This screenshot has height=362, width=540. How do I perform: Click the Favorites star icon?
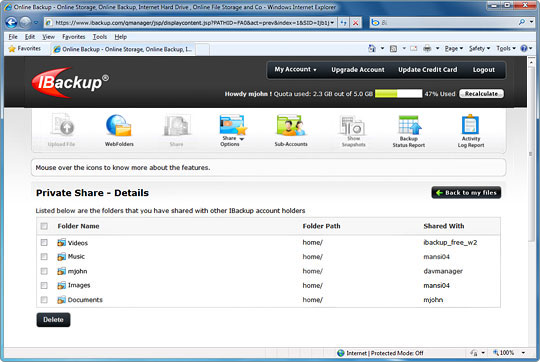click(x=12, y=49)
